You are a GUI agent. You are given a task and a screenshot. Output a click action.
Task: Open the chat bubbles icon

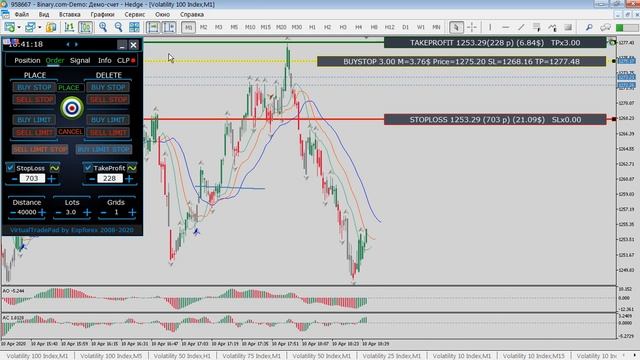click(x=605, y=27)
